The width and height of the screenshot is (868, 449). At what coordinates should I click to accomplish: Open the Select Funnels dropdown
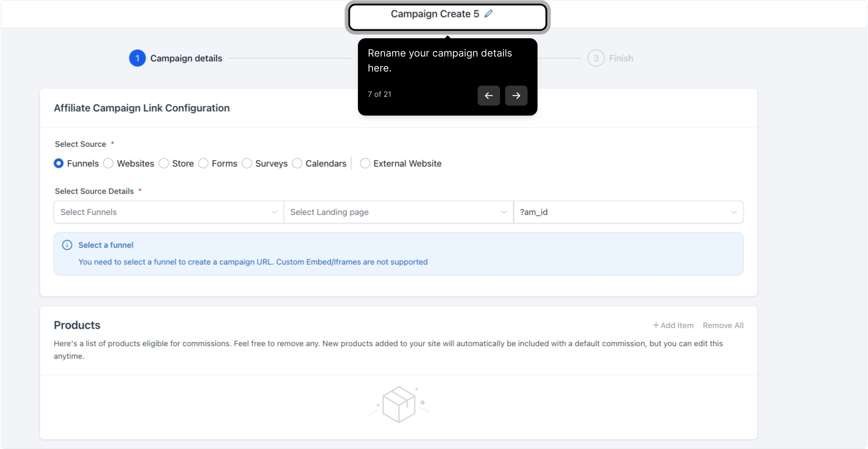(169, 212)
